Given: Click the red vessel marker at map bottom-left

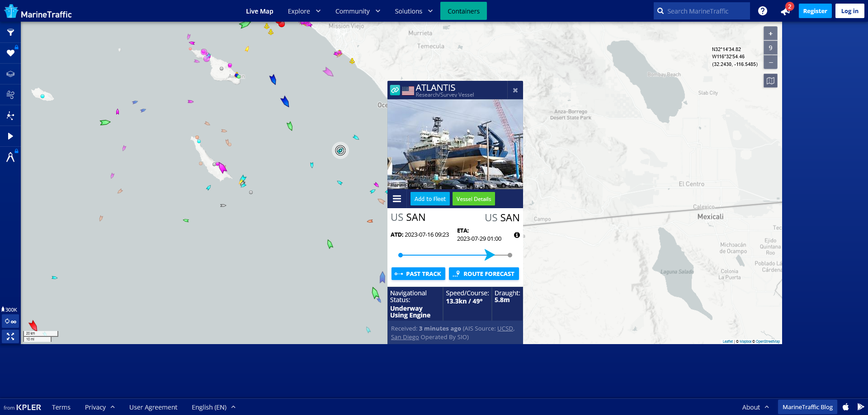Looking at the screenshot, I should click(33, 325).
